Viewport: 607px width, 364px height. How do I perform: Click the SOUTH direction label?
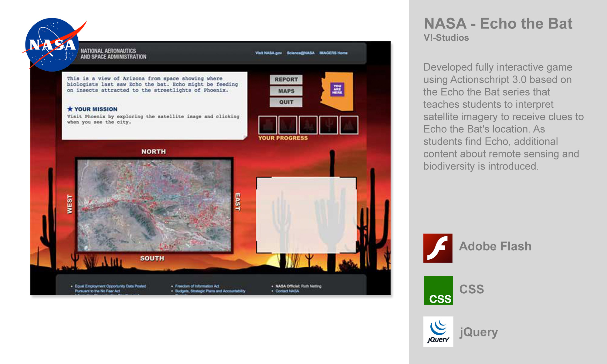tap(152, 258)
